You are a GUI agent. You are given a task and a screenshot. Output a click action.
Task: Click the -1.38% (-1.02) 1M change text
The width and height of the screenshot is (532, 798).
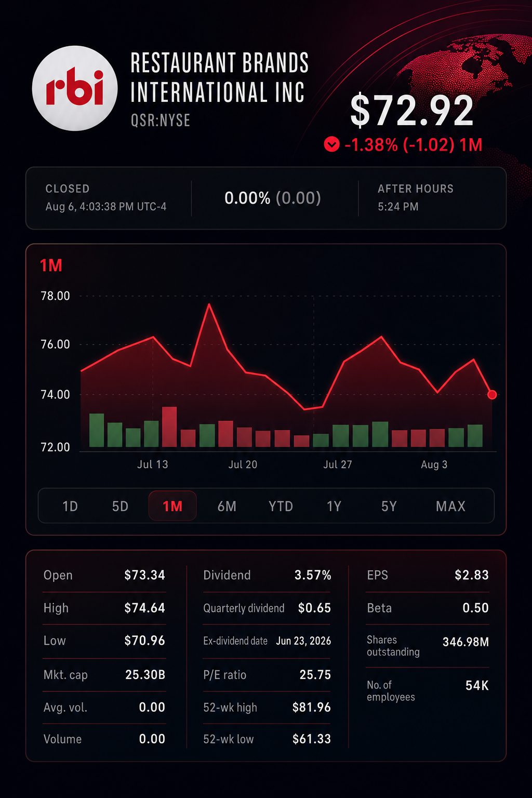coord(414,144)
